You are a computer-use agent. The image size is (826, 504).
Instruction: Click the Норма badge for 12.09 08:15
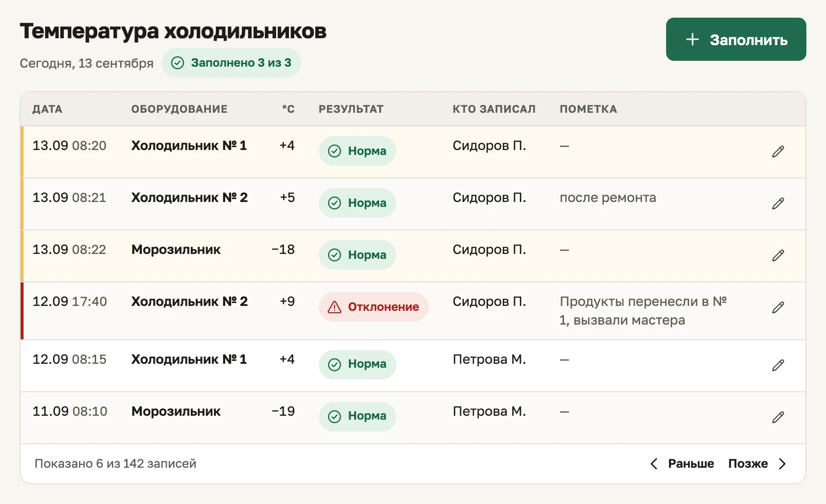click(x=357, y=365)
